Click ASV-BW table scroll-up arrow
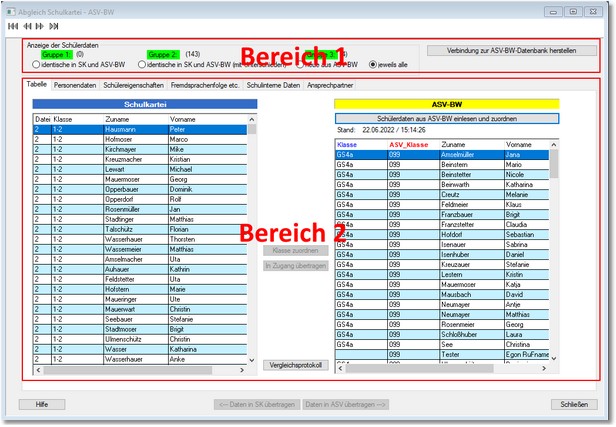The width and height of the screenshot is (616, 427). click(x=554, y=145)
